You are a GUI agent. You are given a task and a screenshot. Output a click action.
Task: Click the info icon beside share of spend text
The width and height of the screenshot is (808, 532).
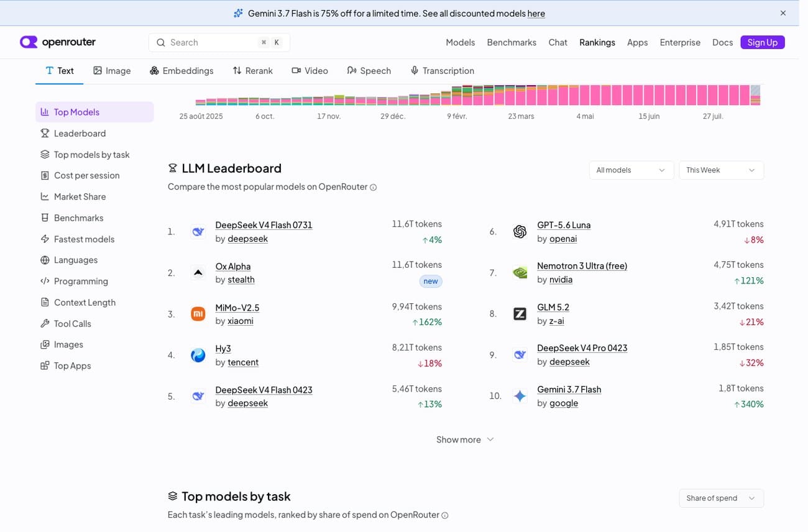445,515
